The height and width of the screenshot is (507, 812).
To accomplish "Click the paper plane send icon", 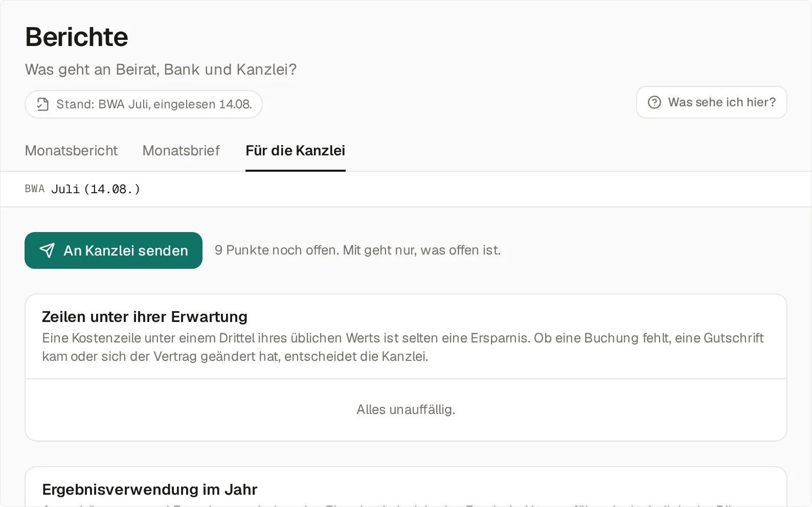I will 47,250.
